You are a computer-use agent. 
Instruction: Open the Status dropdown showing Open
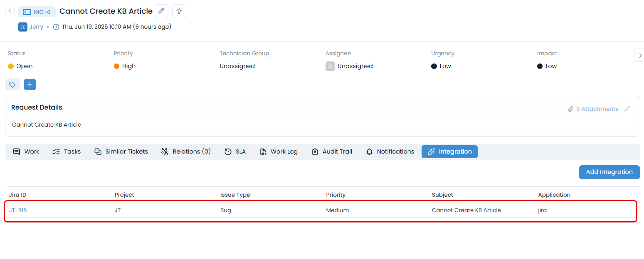pyautogui.click(x=24, y=66)
